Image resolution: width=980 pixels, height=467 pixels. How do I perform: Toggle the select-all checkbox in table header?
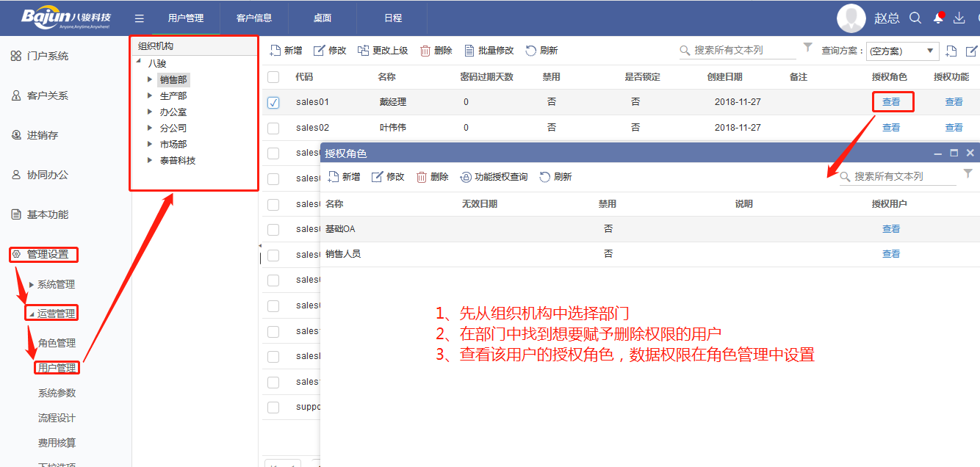pyautogui.click(x=273, y=77)
